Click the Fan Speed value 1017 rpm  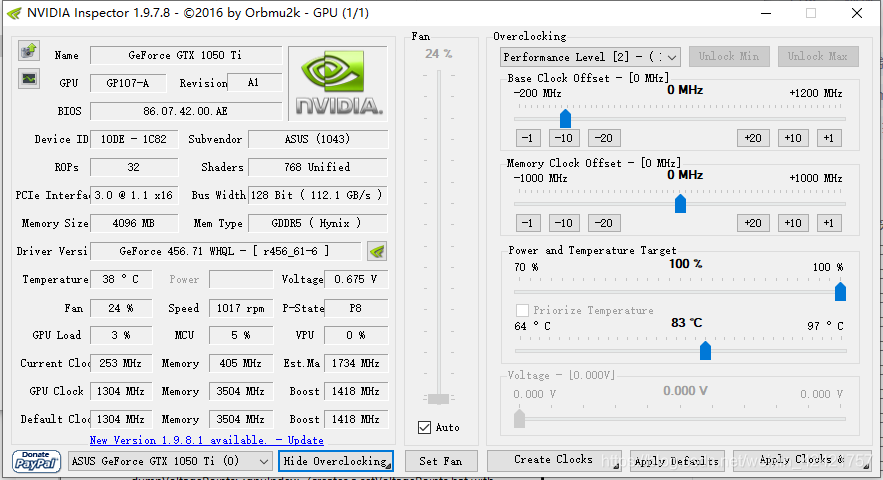click(241, 308)
